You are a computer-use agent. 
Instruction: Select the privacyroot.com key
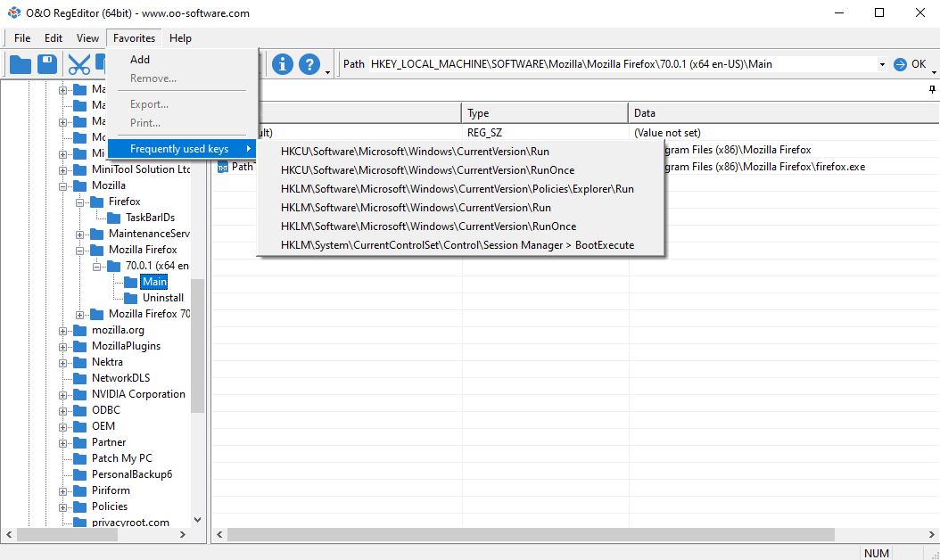[x=131, y=523]
